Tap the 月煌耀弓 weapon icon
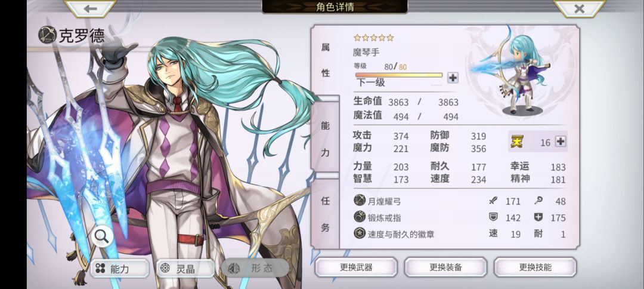 [360, 201]
